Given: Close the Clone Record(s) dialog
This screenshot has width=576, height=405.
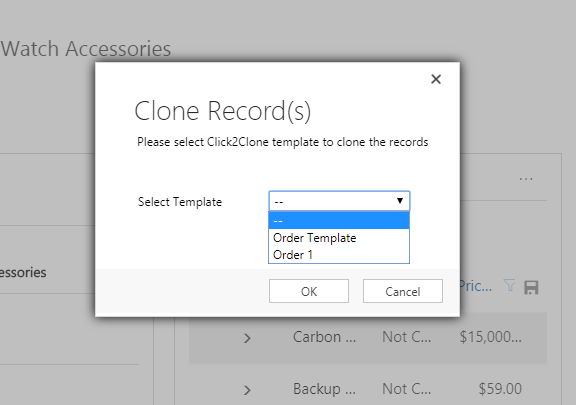Looking at the screenshot, I should [436, 79].
